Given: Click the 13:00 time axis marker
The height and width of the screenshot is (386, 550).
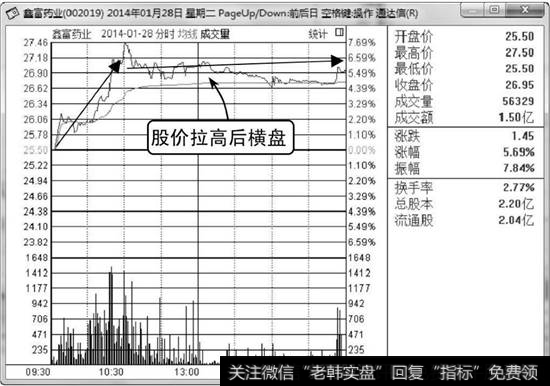Looking at the screenshot, I should point(186,372).
